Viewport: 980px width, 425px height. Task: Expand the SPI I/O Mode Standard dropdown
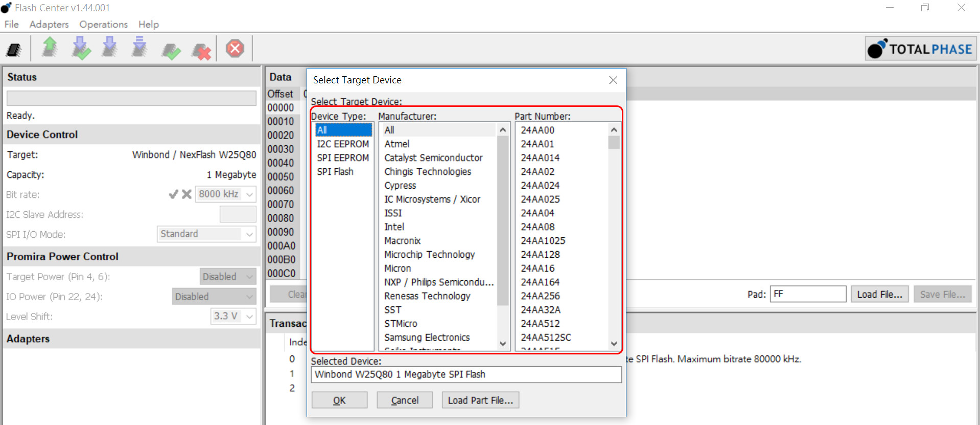click(249, 234)
